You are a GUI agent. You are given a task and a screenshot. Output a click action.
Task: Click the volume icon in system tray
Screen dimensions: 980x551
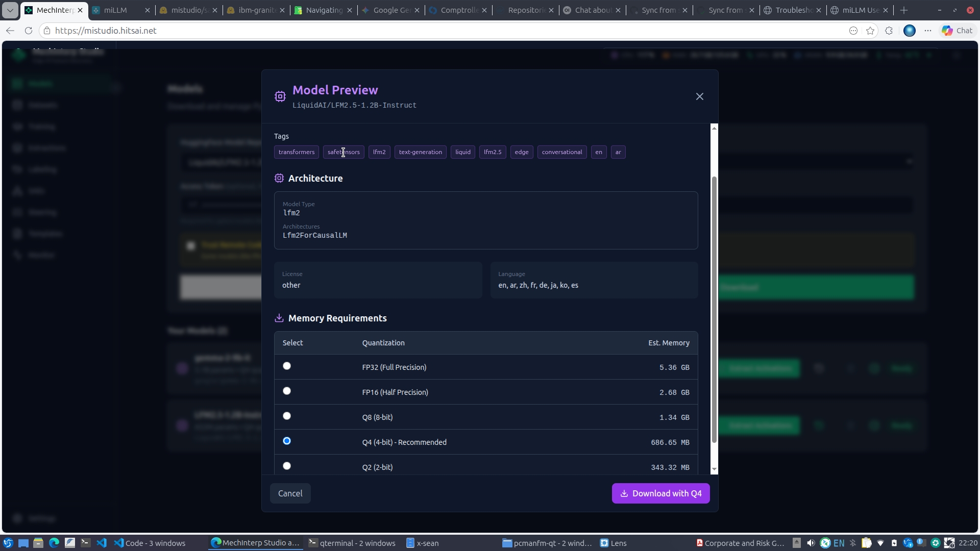click(811, 543)
